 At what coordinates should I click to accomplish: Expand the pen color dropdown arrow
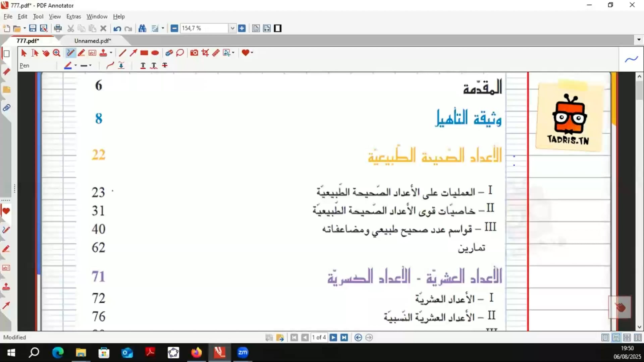pos(76,66)
